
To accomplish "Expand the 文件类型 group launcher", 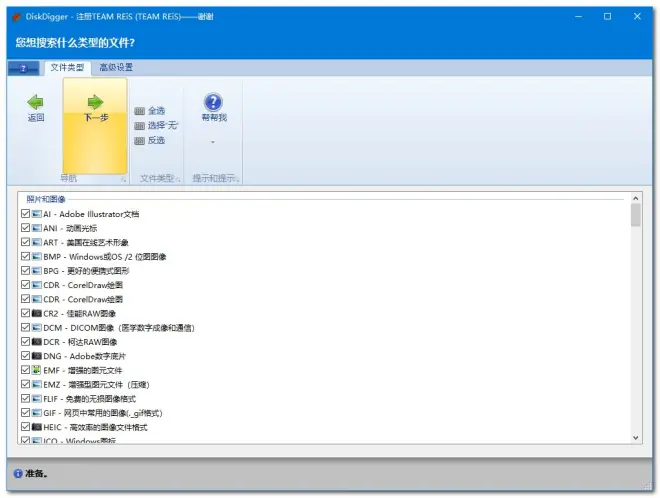I will 178,179.
